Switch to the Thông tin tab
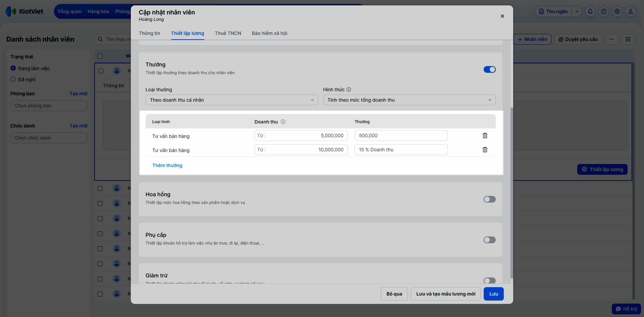Image resolution: width=644 pixels, height=317 pixels. coord(150,33)
